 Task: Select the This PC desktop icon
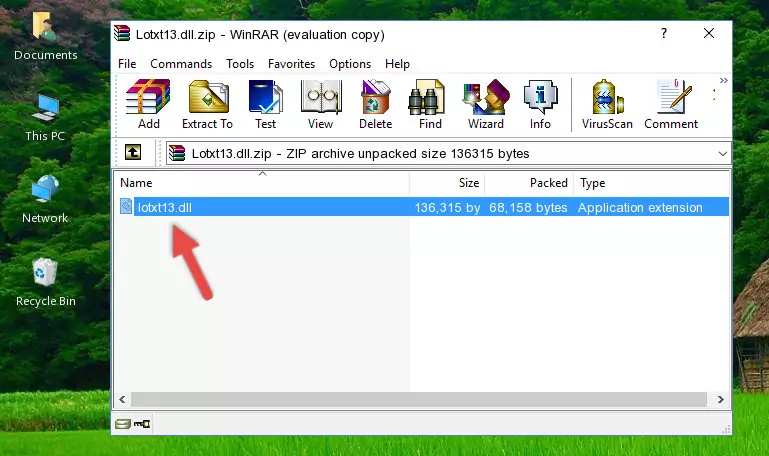(x=45, y=118)
